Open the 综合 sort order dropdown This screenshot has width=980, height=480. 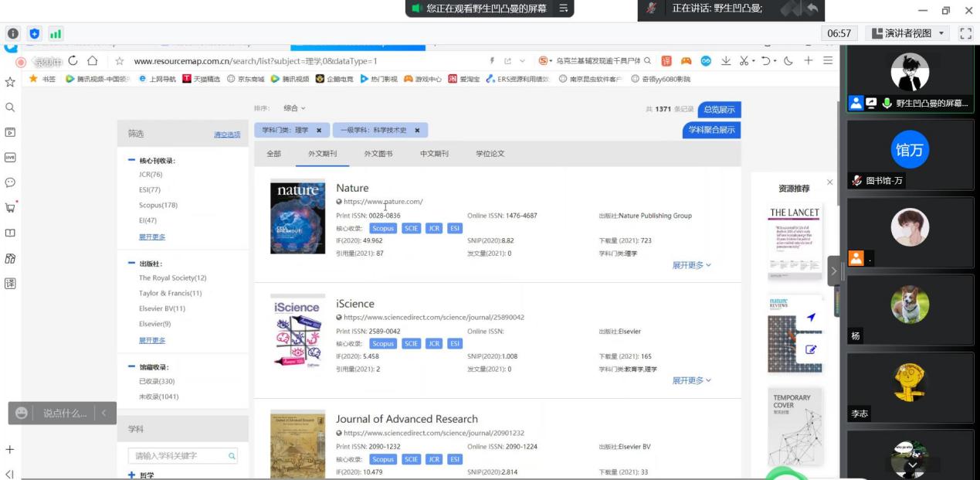[294, 108]
